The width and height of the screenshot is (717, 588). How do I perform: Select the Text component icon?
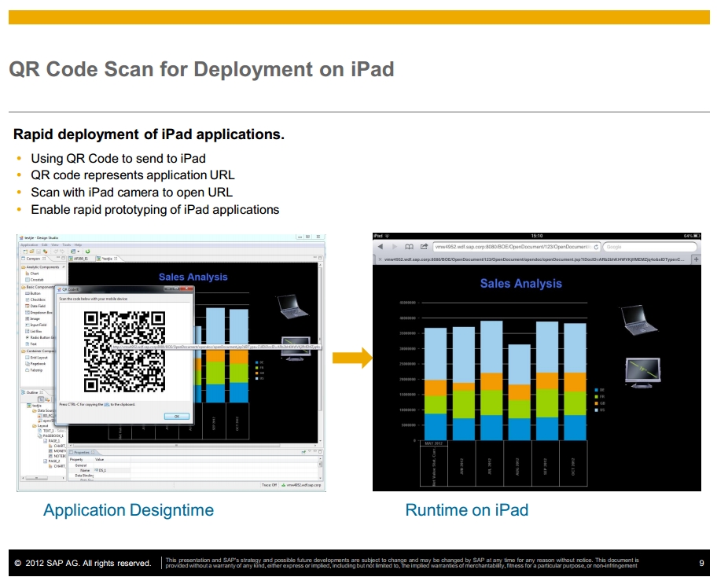click(x=28, y=344)
